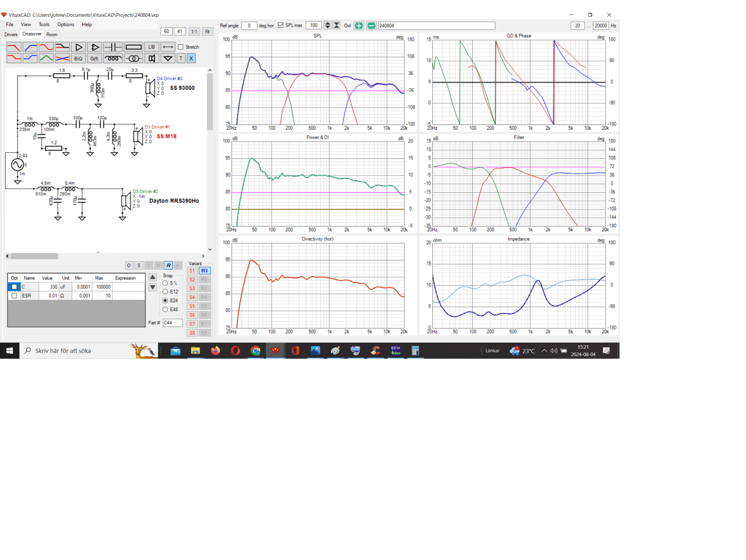
Task: Click the Fit zoom button
Action: coord(208,32)
